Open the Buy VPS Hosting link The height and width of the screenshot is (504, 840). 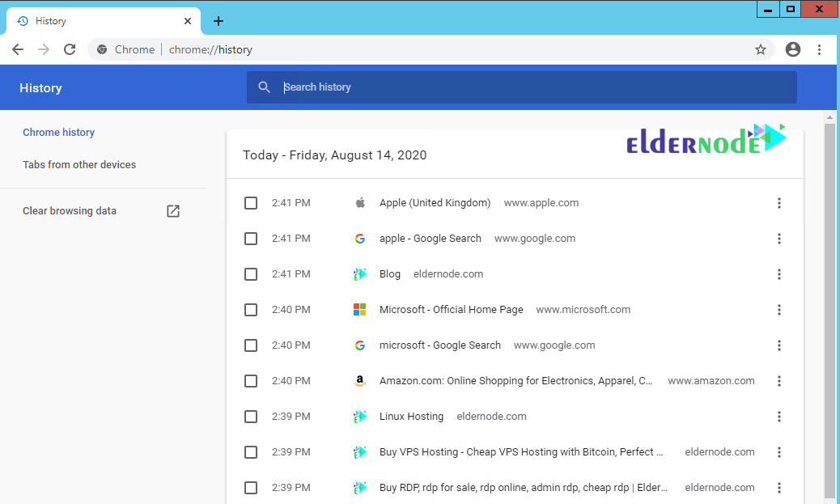click(x=521, y=452)
